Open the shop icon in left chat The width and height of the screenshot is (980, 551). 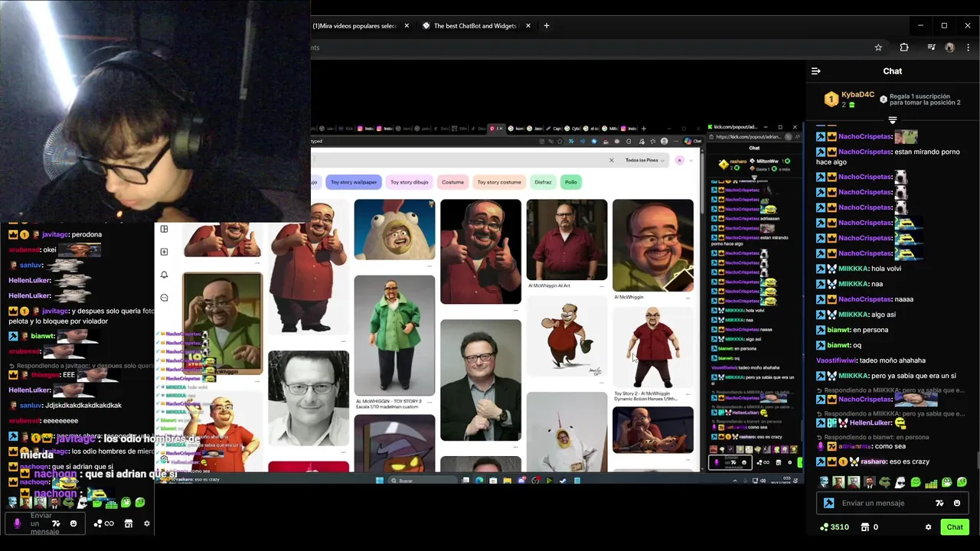(x=129, y=523)
